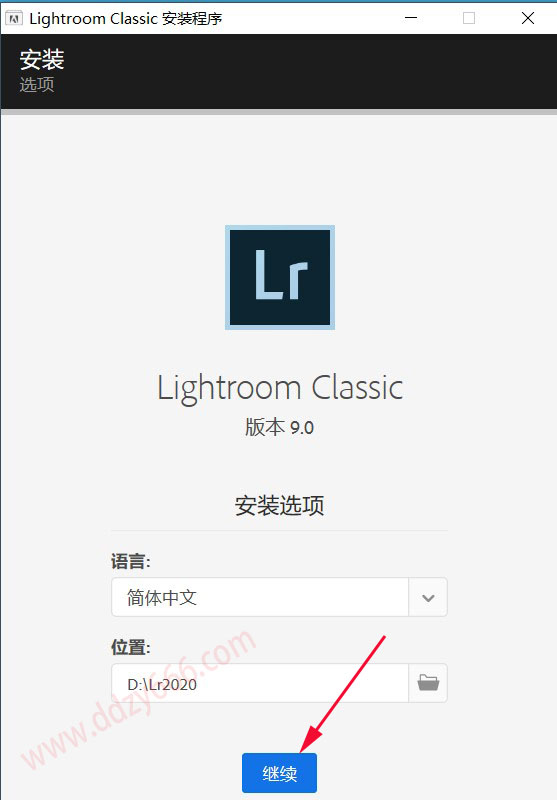Viewport: 557px width, 800px height.
Task: Click the 安装选项 section heading
Action: click(x=279, y=506)
